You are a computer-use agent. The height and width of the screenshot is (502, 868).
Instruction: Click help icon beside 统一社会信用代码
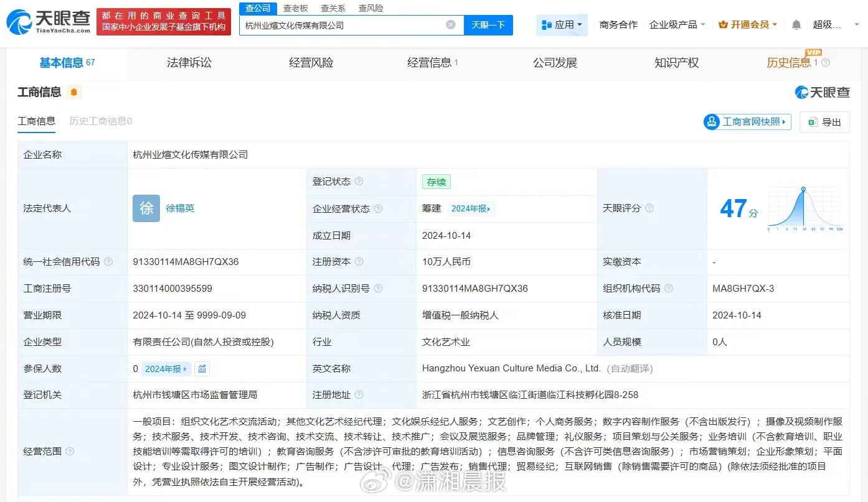pyautogui.click(x=108, y=262)
